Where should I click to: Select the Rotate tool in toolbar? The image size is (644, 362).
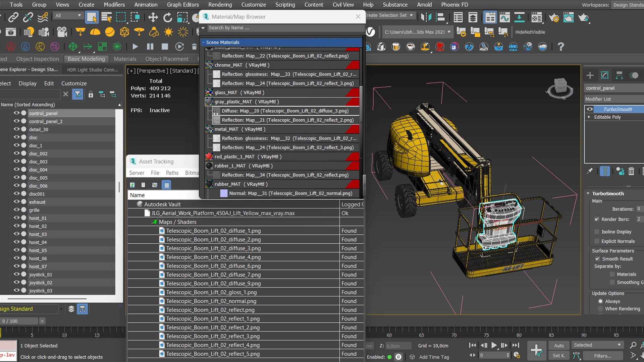point(167,17)
